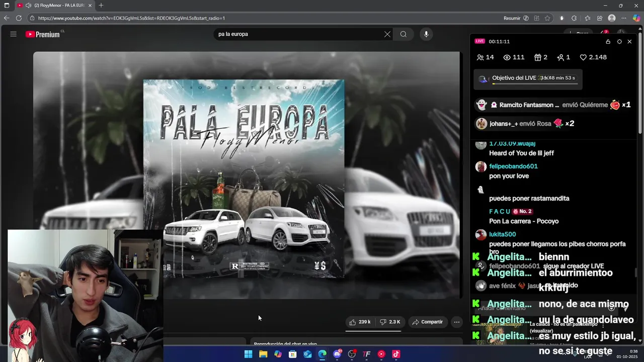
Task: Open felipeobando601's chat username
Action: tap(513, 166)
